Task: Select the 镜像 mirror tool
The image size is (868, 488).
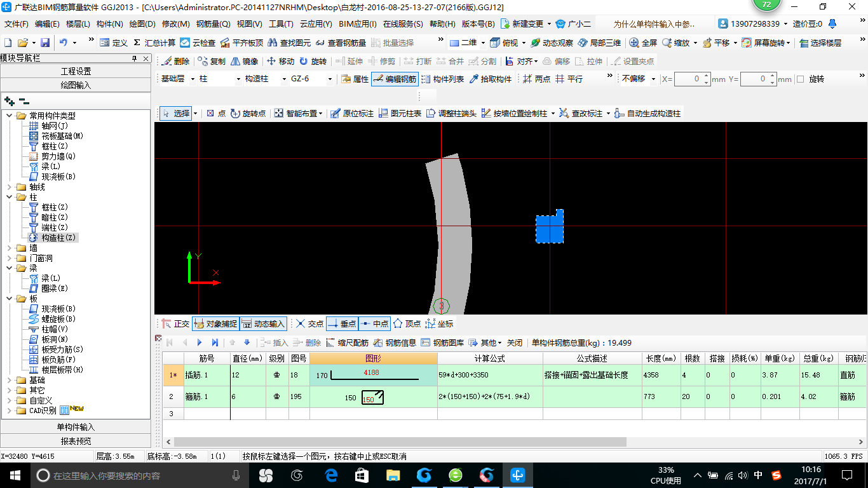Action: pyautogui.click(x=244, y=62)
